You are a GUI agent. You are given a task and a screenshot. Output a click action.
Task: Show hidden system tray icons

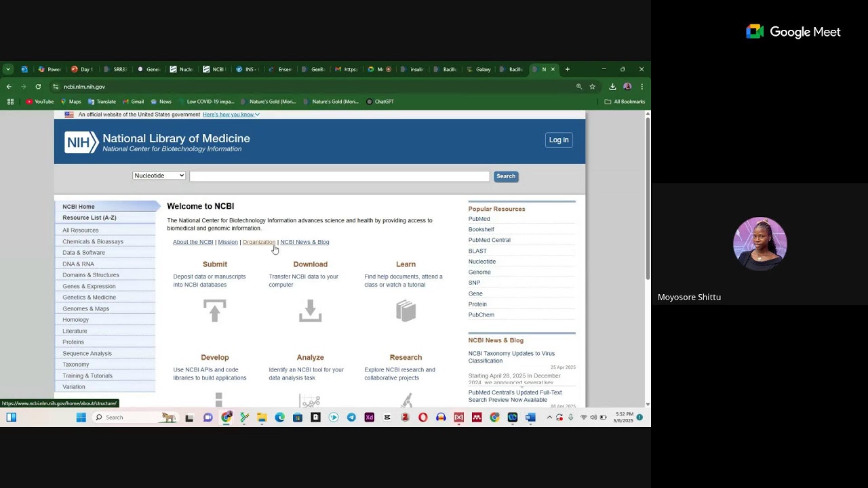pyautogui.click(x=549, y=418)
